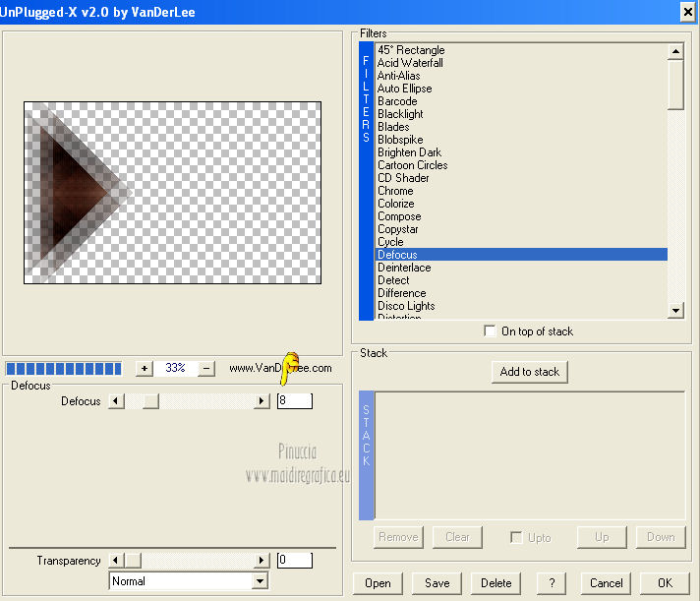
Task: Click filters list scroll-down arrow
Action: click(x=675, y=310)
